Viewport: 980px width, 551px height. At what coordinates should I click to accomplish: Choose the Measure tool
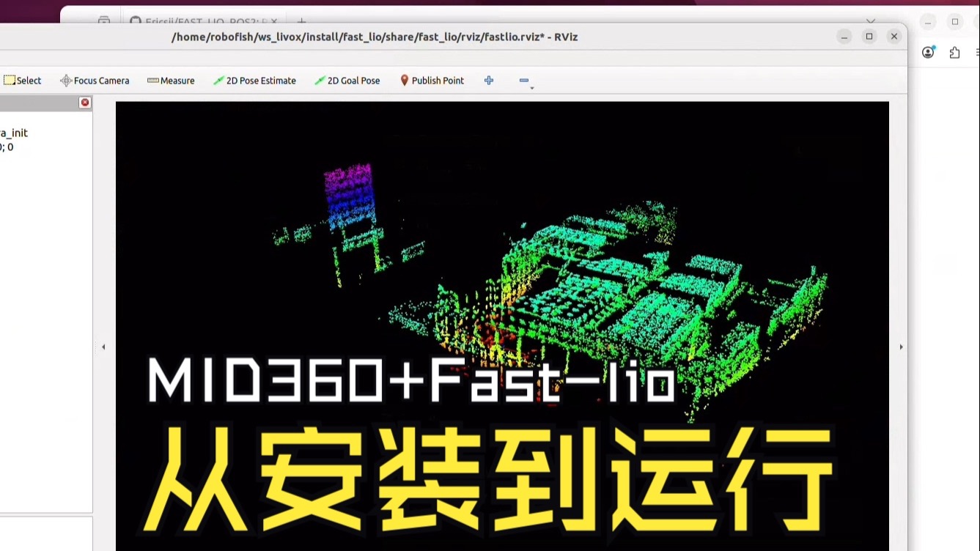tap(171, 81)
